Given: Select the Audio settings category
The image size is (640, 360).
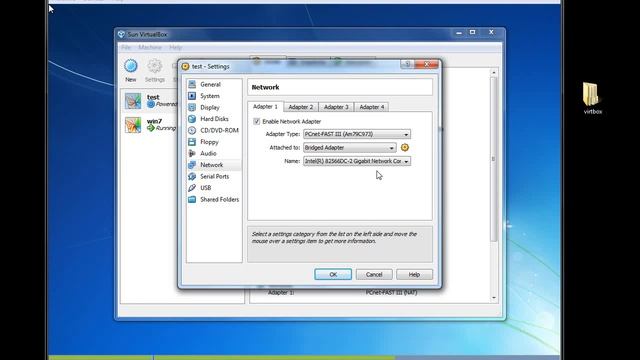Looking at the screenshot, I should coord(214,153).
